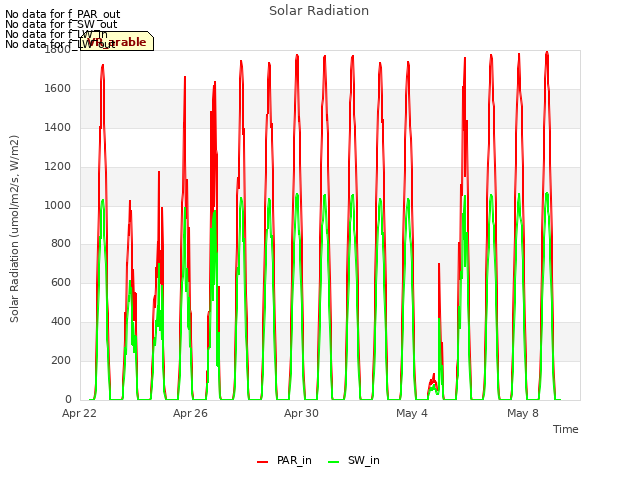Click the red PAR_in legend swatch

click(262, 462)
